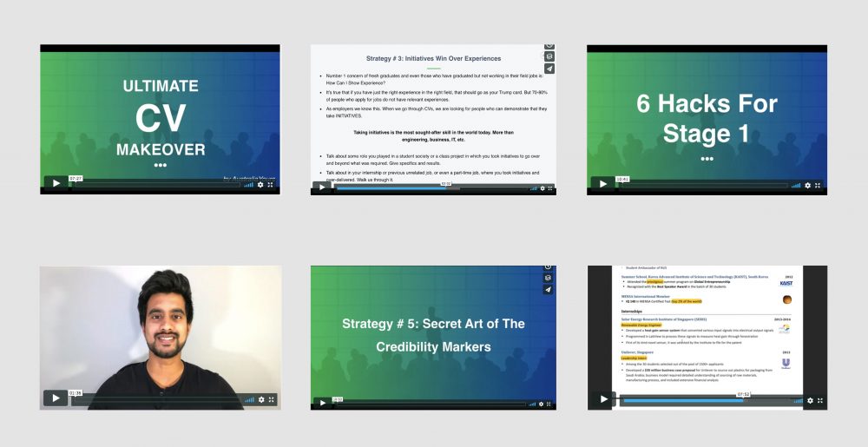868x447 pixels.
Task: Enter fullscreen on Strategy # 5 video
Action: point(550,404)
